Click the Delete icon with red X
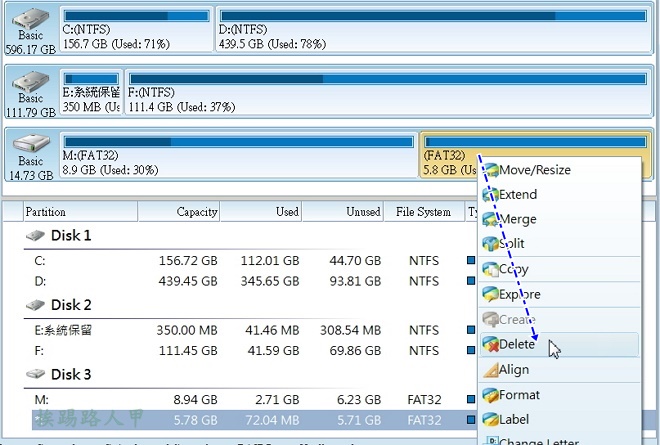Screen dimensions: 660x445 pyautogui.click(x=490, y=344)
